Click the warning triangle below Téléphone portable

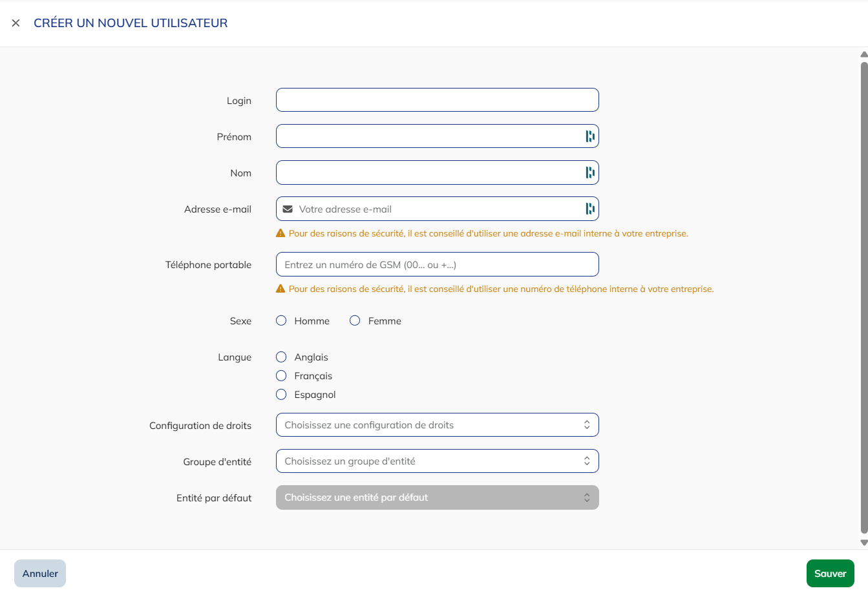[281, 288]
